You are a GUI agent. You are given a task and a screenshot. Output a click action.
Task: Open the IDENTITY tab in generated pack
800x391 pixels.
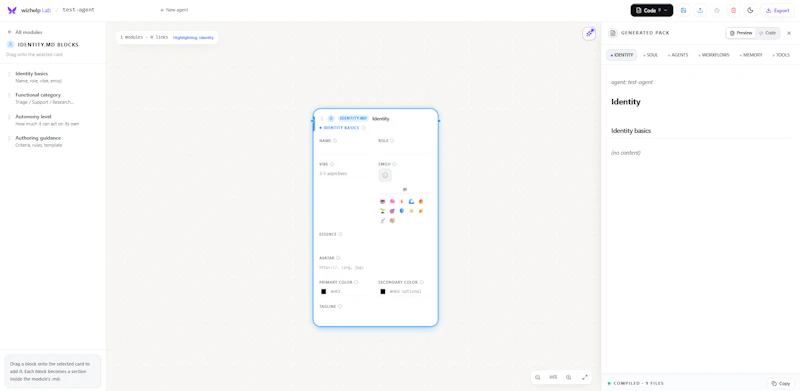pyautogui.click(x=621, y=55)
